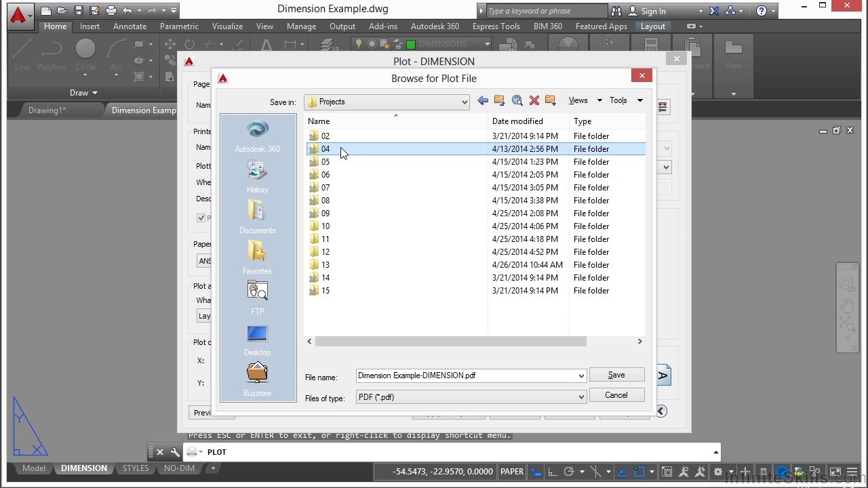Switch to the STYLES layout tab
This screenshot has height=488, width=868.
[135, 468]
